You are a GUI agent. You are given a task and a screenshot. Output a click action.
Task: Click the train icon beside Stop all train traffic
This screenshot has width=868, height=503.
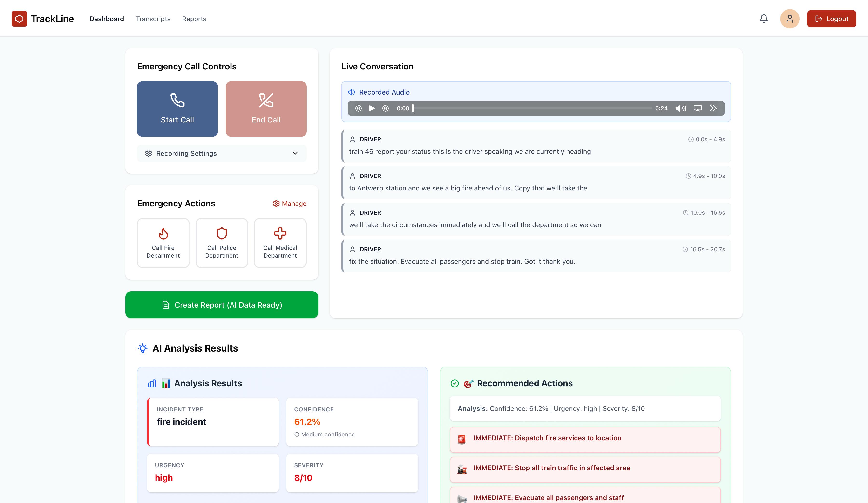pos(461,469)
